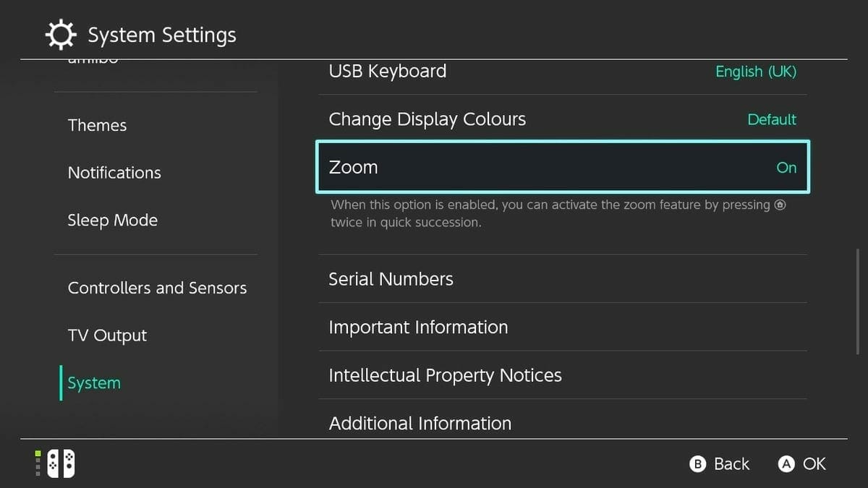The height and width of the screenshot is (488, 868).
Task: Click the System Settings gear icon
Action: (x=61, y=34)
